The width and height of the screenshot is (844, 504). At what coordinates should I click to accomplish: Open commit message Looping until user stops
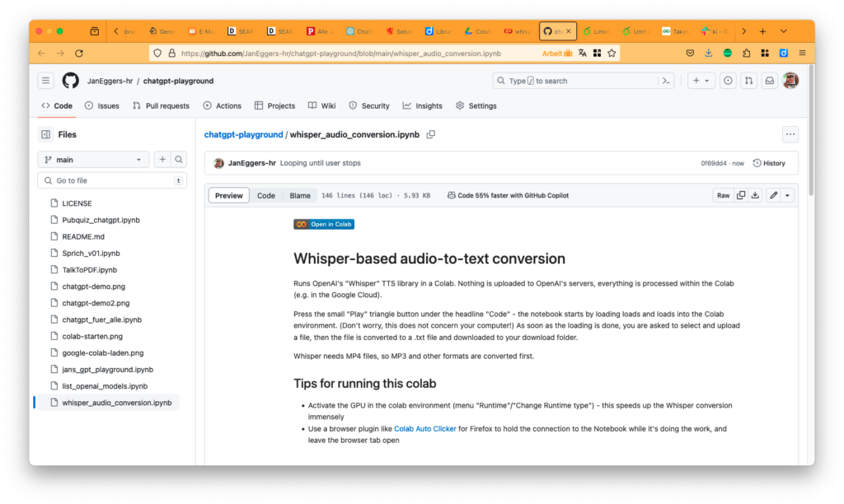pos(321,163)
